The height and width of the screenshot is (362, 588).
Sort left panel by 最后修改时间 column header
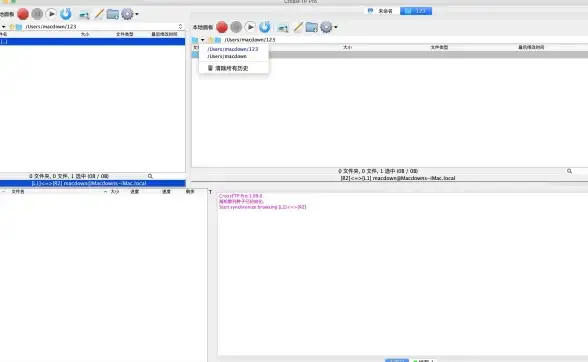tap(164, 34)
